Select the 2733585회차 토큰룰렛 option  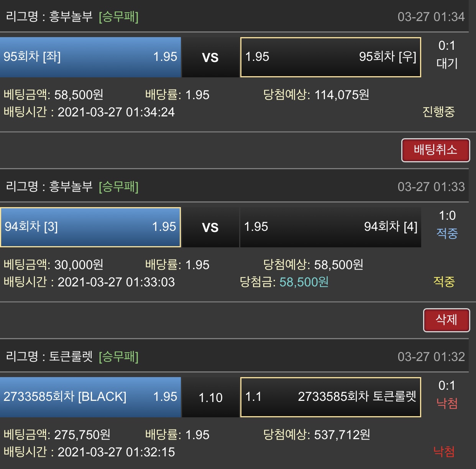[330, 397]
